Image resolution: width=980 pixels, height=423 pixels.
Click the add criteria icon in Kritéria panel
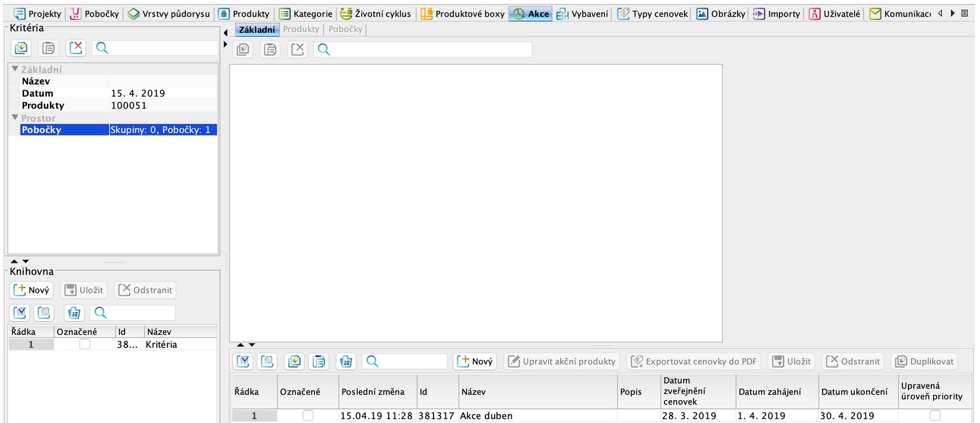pyautogui.click(x=21, y=48)
